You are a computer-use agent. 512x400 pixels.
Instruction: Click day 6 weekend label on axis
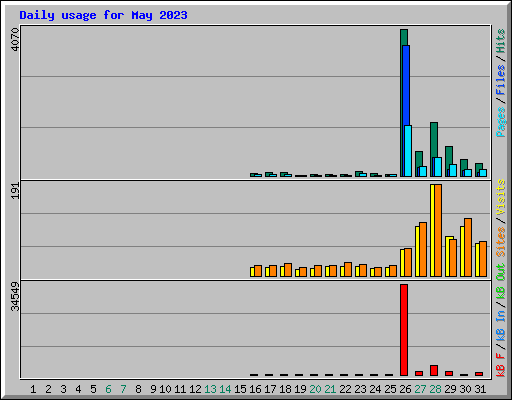108,389
